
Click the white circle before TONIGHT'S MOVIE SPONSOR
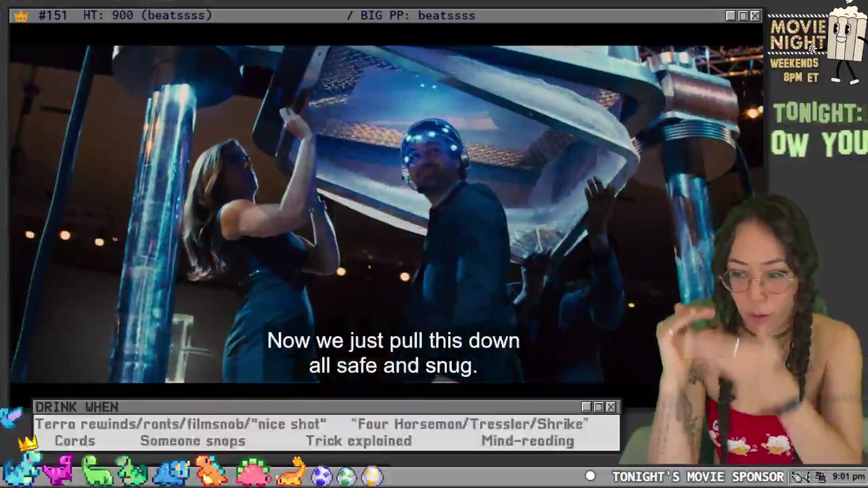click(x=590, y=476)
